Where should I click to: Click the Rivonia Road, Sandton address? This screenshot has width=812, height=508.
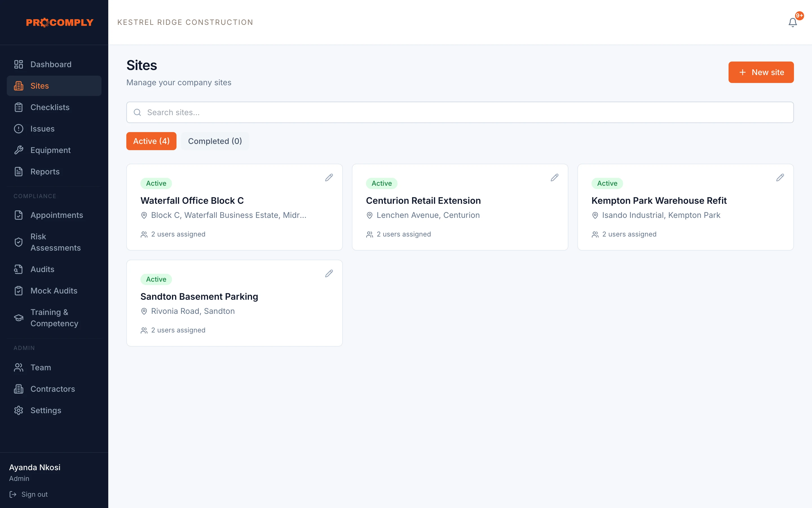click(193, 311)
